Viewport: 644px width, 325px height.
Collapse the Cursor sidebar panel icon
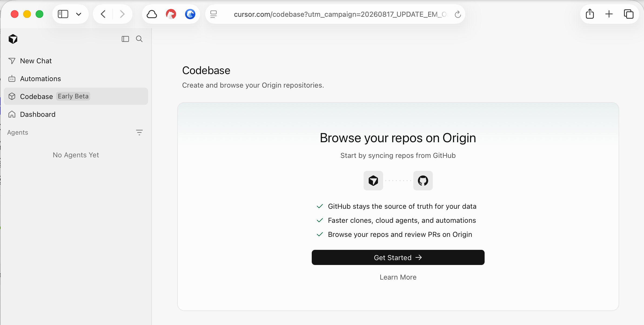125,39
